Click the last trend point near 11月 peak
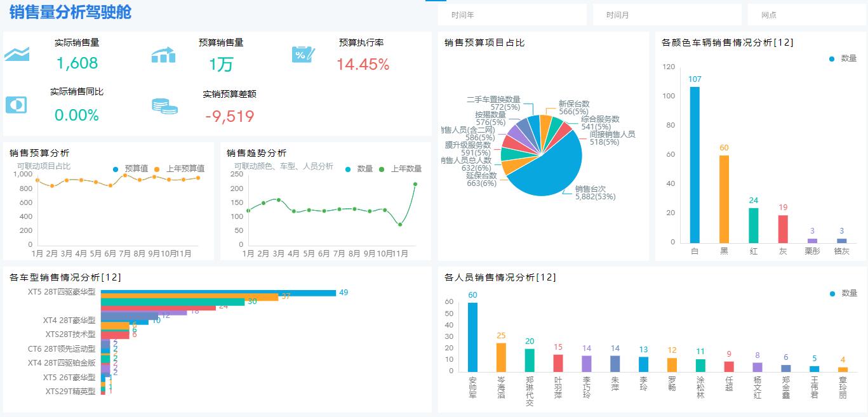 coord(415,184)
